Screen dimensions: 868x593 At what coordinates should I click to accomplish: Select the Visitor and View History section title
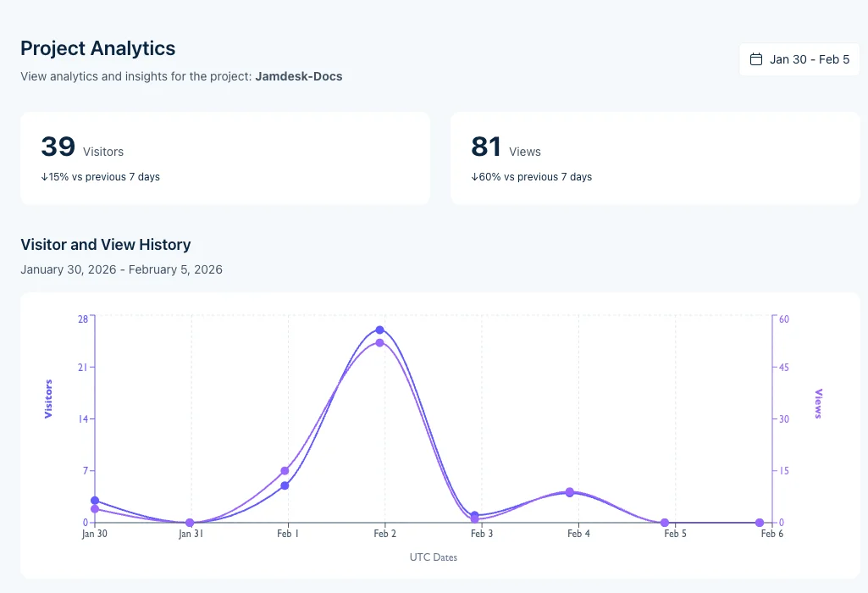point(105,245)
